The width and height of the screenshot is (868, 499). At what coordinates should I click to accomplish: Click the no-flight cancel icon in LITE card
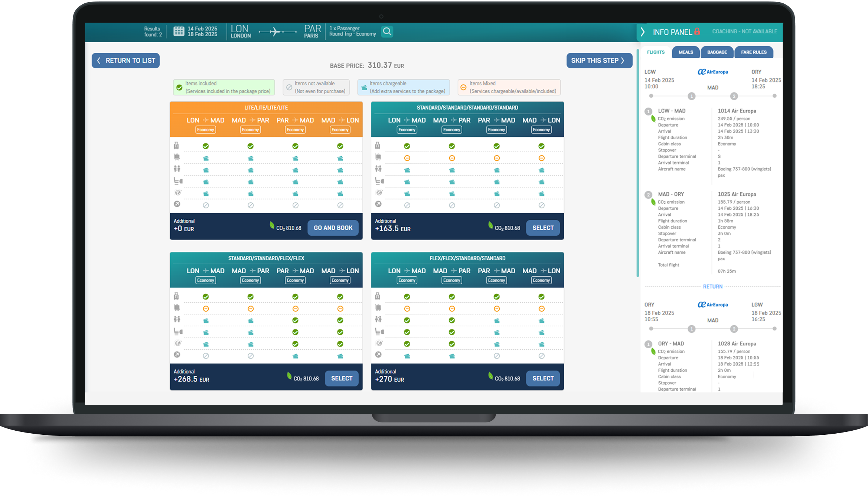coord(177,204)
